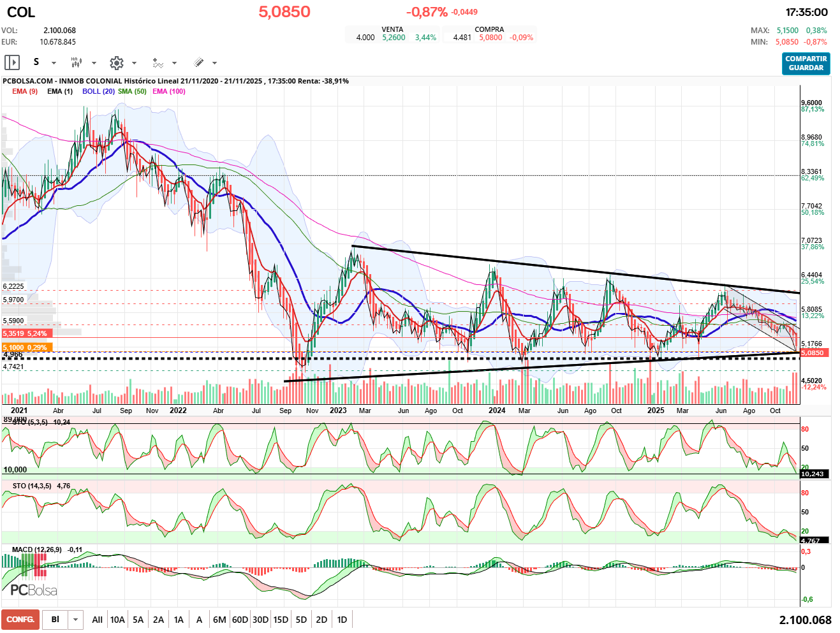
Task: Toggle the BOLL (20) indicator label
Action: pos(98,91)
